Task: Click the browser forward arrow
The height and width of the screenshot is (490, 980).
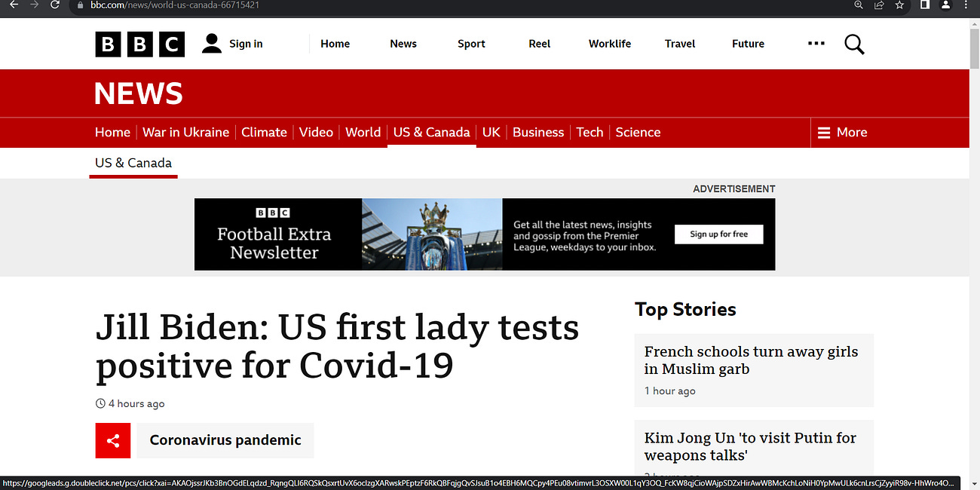Action: (34, 5)
